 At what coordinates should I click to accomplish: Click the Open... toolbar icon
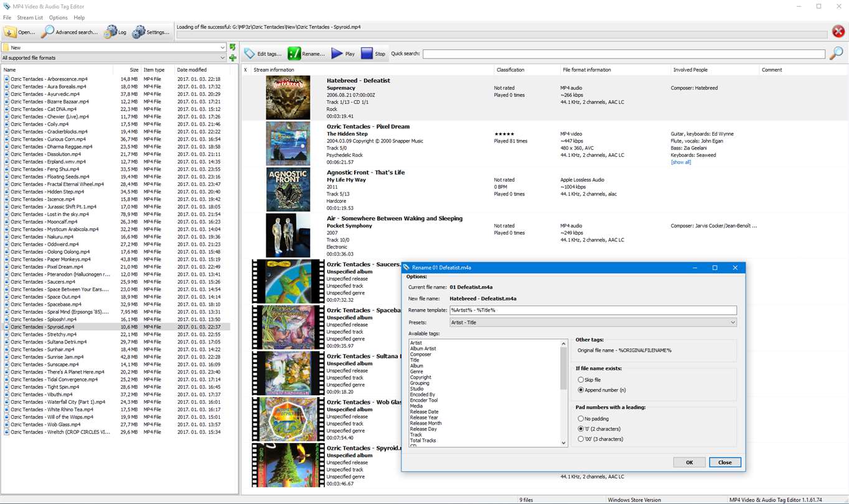10,32
